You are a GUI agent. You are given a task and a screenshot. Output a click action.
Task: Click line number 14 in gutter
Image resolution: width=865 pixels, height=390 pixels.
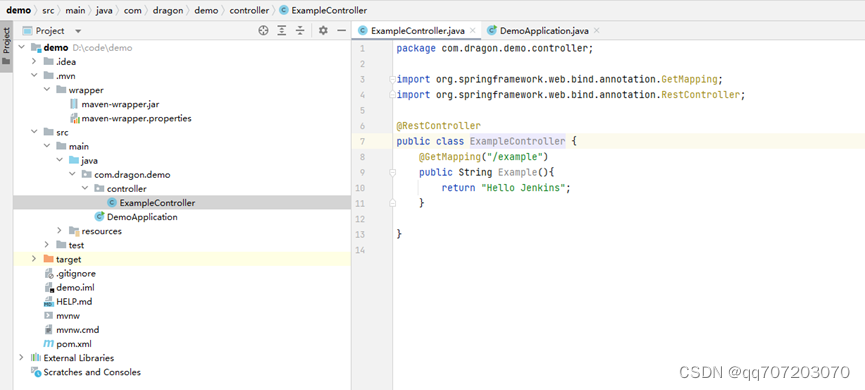pyautogui.click(x=361, y=250)
